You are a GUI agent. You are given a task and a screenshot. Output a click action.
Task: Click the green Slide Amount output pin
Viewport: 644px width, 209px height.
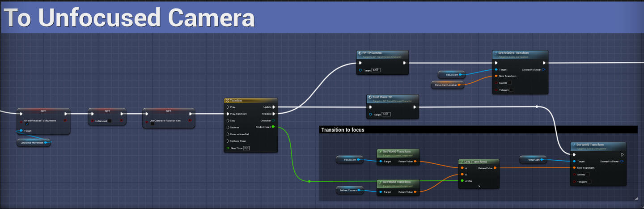click(x=273, y=127)
